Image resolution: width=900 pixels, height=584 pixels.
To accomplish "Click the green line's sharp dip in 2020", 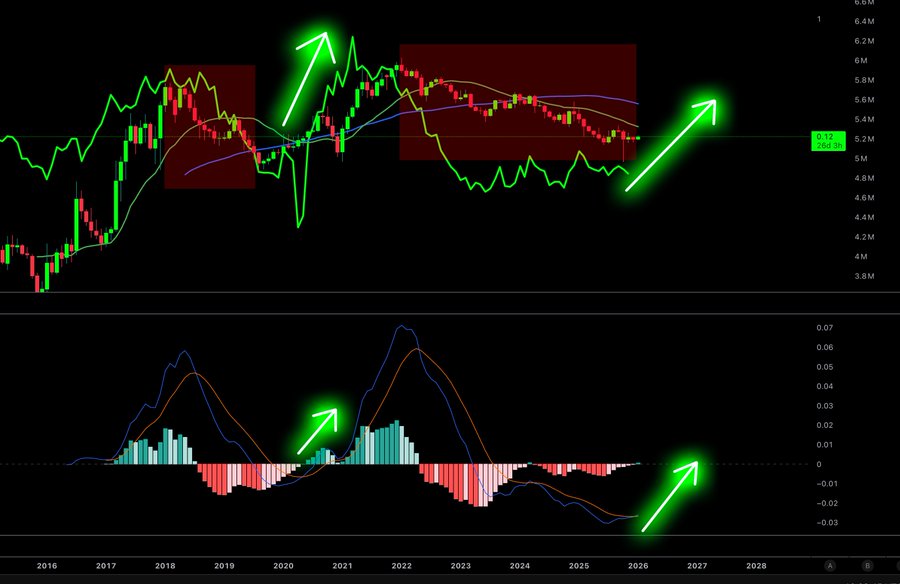I will 299,225.
